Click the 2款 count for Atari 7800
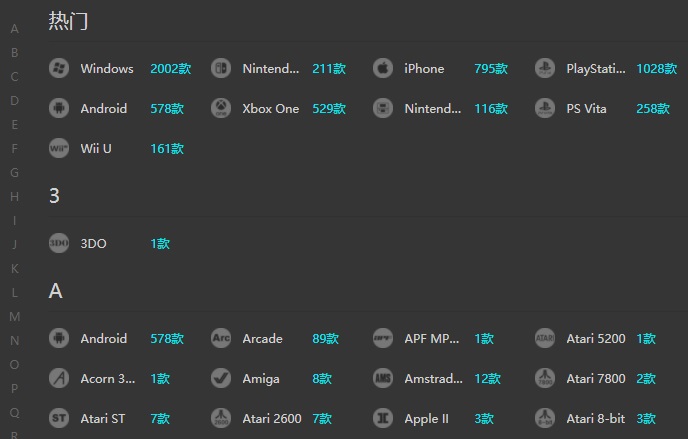Viewport: 688px width, 439px height. [x=646, y=378]
